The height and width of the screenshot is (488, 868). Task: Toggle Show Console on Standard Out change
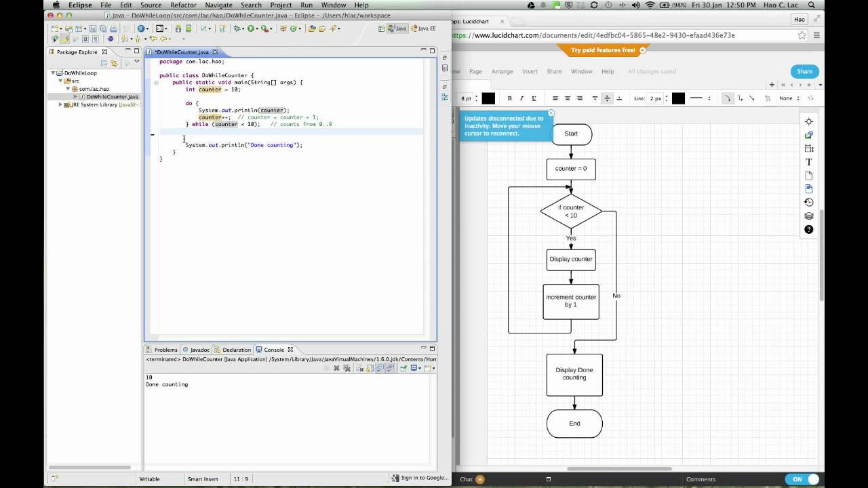pos(380,368)
